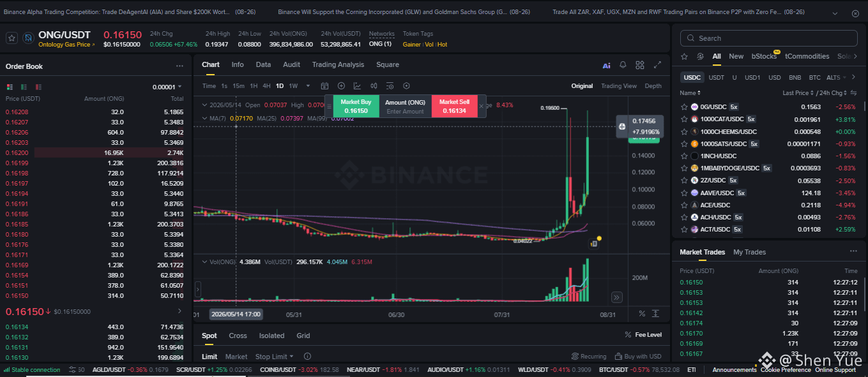Open technical indicators line chart icon
Image resolution: width=868 pixels, height=377 pixels.
click(357, 86)
